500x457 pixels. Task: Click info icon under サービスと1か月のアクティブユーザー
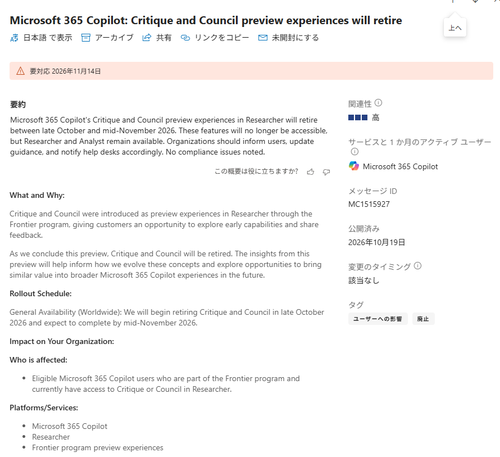click(355, 152)
